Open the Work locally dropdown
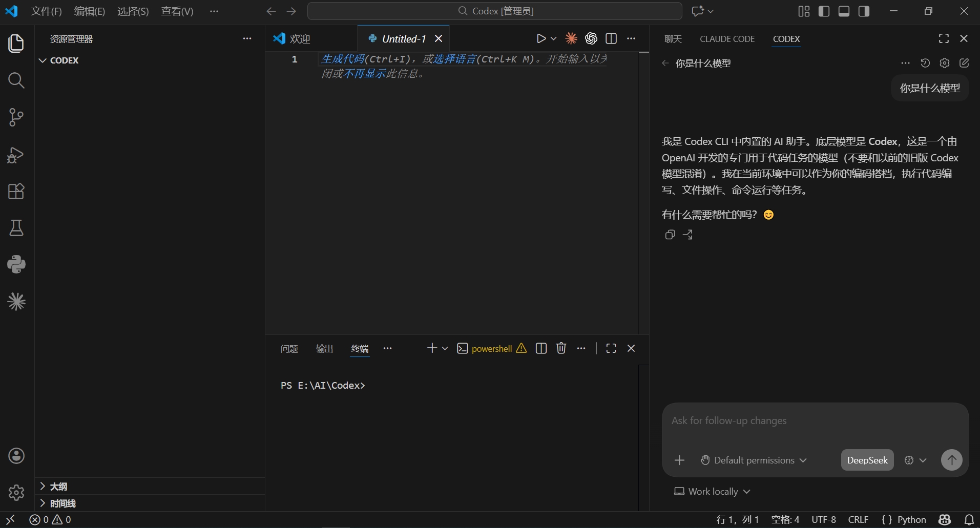Viewport: 980px width, 528px height. tap(712, 491)
